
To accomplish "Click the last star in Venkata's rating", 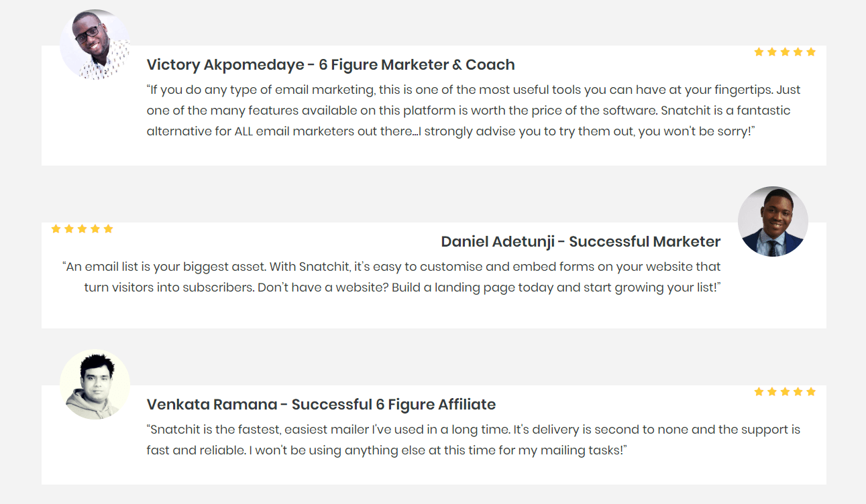I will [x=811, y=391].
